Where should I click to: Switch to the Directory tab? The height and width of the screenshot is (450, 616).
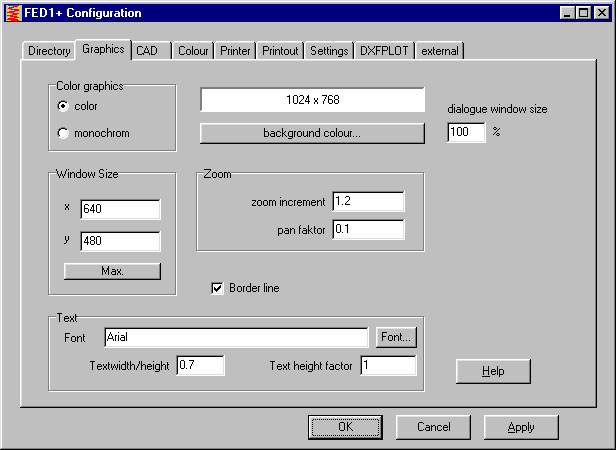(49, 51)
